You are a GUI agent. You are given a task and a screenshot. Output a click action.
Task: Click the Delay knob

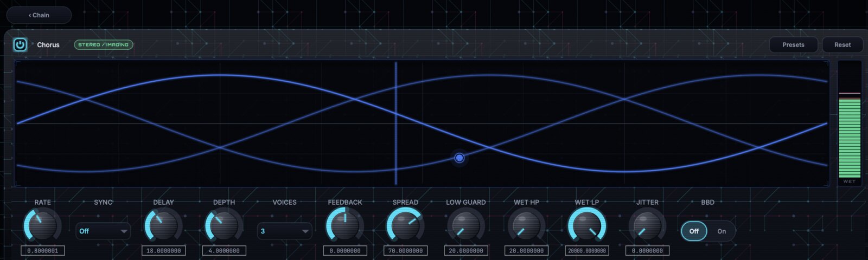pyautogui.click(x=163, y=225)
